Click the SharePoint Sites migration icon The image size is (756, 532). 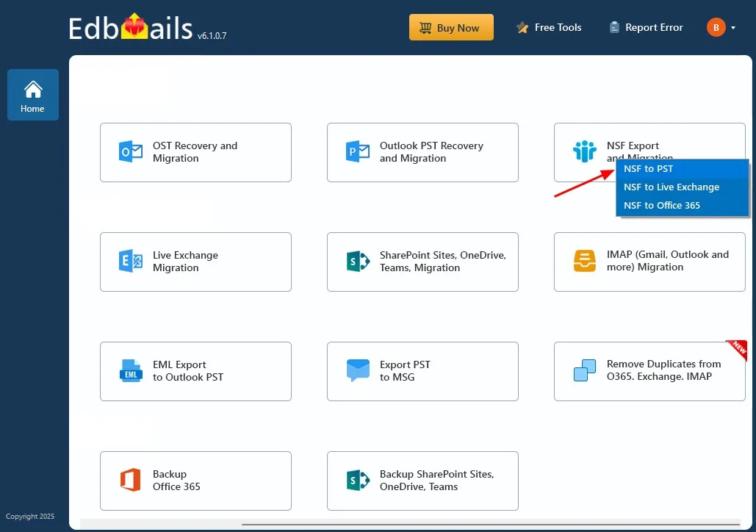358,262
